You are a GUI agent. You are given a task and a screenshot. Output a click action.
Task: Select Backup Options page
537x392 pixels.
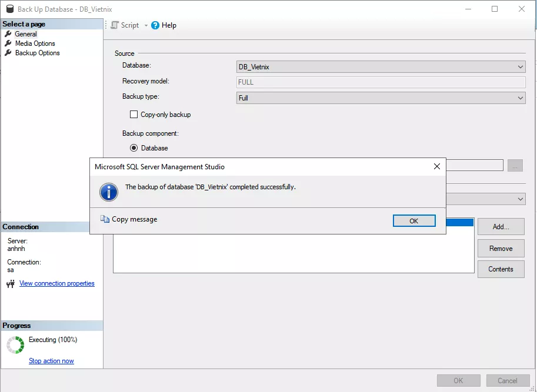37,53
